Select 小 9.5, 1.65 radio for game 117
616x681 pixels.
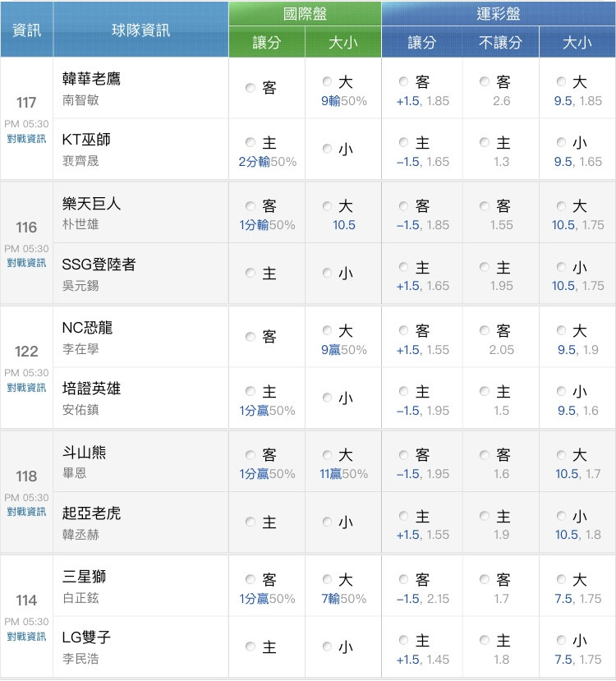tap(561, 142)
